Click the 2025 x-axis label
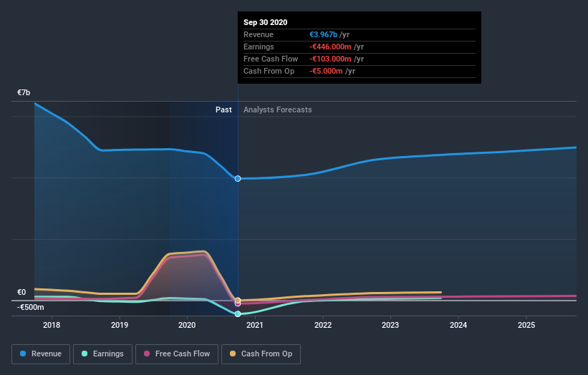Viewport: 588px width, 375px height. point(526,325)
